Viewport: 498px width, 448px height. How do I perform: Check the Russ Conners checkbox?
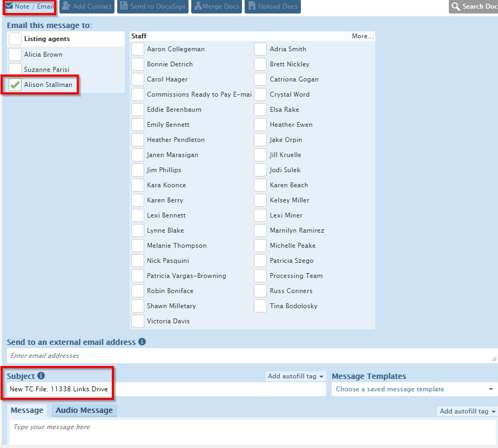click(260, 291)
